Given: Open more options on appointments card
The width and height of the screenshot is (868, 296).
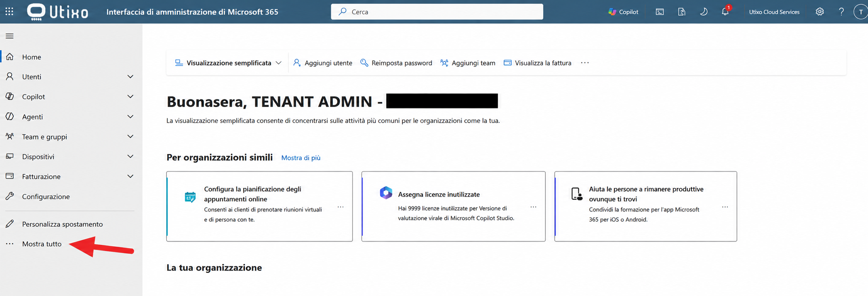Looking at the screenshot, I should [340, 207].
